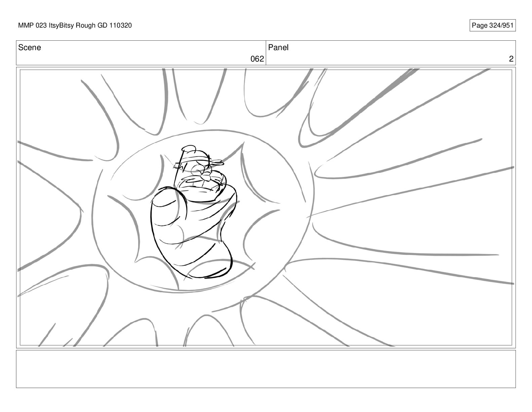Viewport: 532px width, 412px height.
Task: Click the empty notes box below the panel
Action: (266, 369)
